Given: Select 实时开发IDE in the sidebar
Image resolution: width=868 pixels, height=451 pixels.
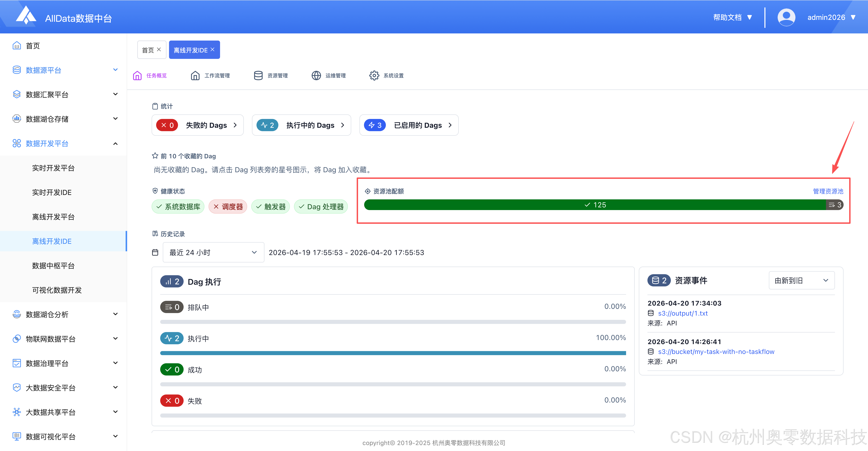Looking at the screenshot, I should coord(52,192).
